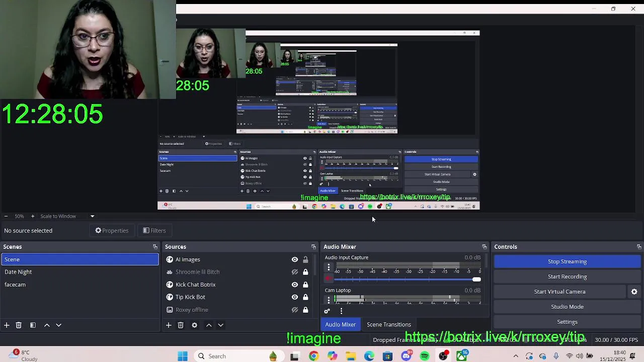The height and width of the screenshot is (362, 644).
Task: Move the source down with the Sources down arrow
Action: click(220, 325)
